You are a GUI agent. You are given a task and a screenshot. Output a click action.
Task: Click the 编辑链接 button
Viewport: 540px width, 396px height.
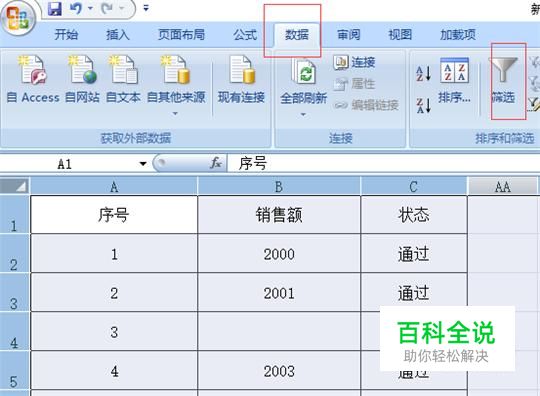point(366,105)
